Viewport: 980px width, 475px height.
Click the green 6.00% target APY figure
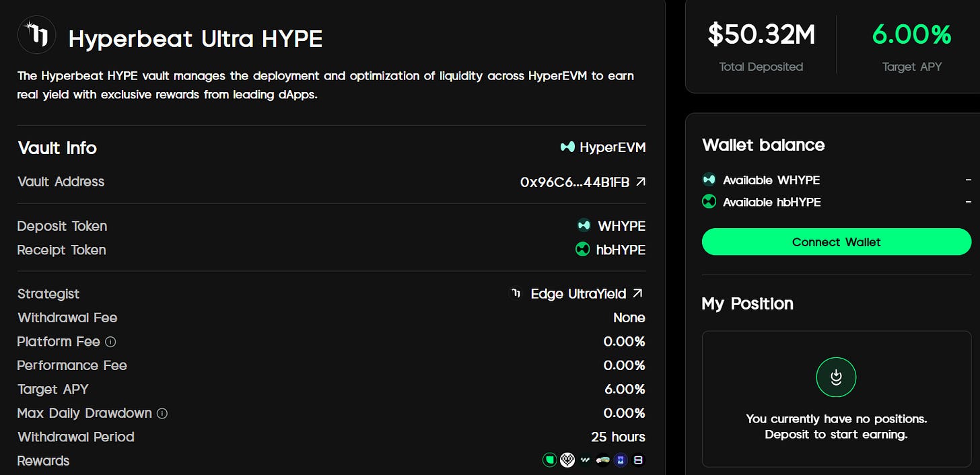click(x=912, y=34)
